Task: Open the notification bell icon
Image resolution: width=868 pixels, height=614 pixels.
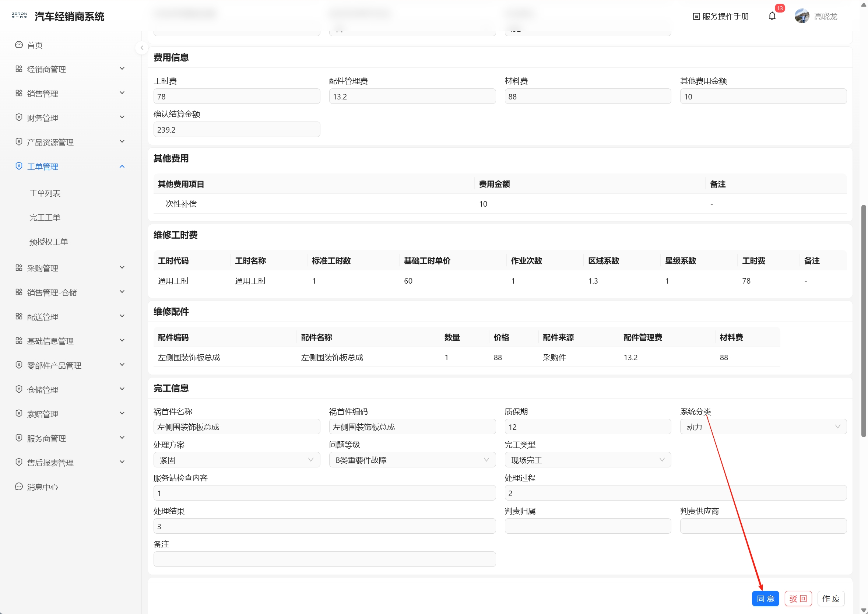Action: point(772,16)
